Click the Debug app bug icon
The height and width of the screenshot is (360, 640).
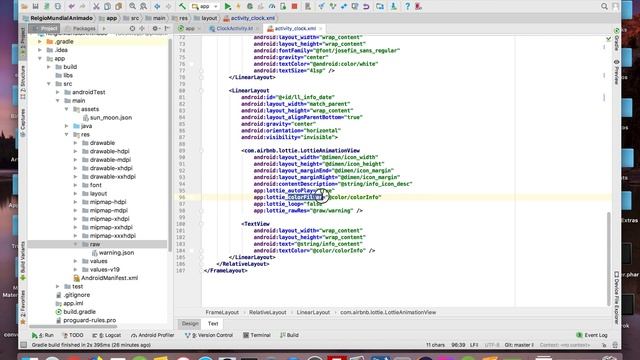click(x=250, y=7)
